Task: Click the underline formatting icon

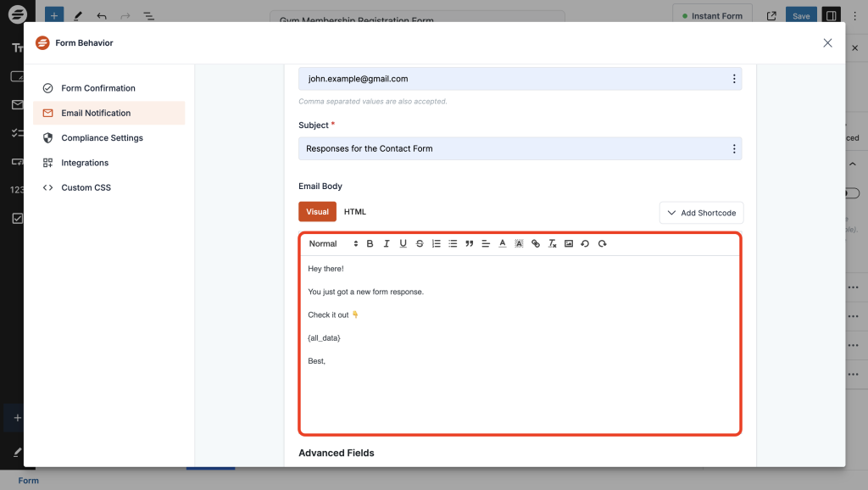Action: (x=403, y=244)
